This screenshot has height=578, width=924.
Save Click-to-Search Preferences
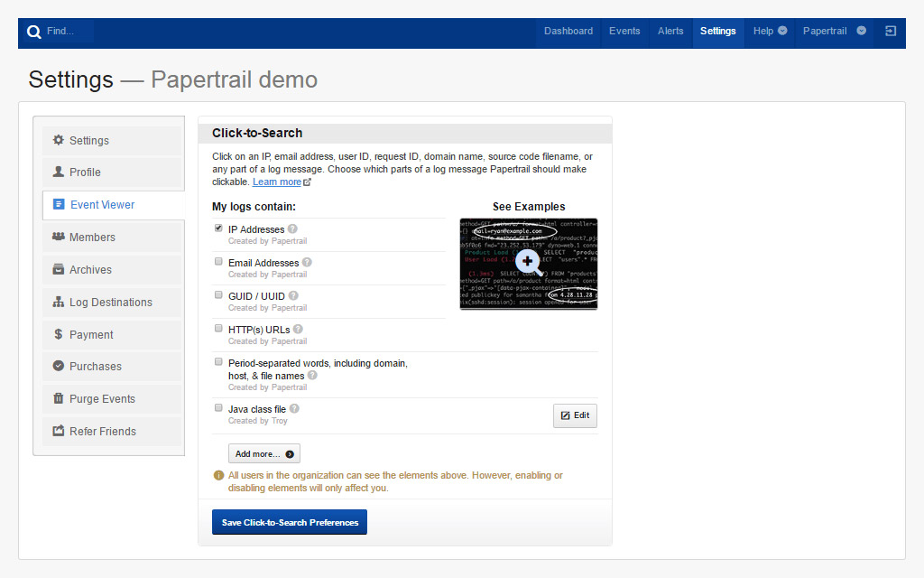(x=290, y=522)
